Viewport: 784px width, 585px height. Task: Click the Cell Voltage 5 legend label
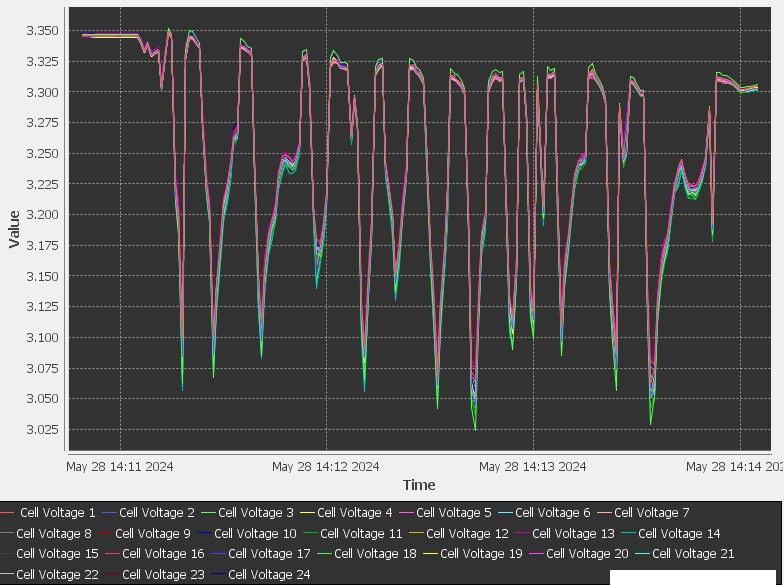pos(454,513)
